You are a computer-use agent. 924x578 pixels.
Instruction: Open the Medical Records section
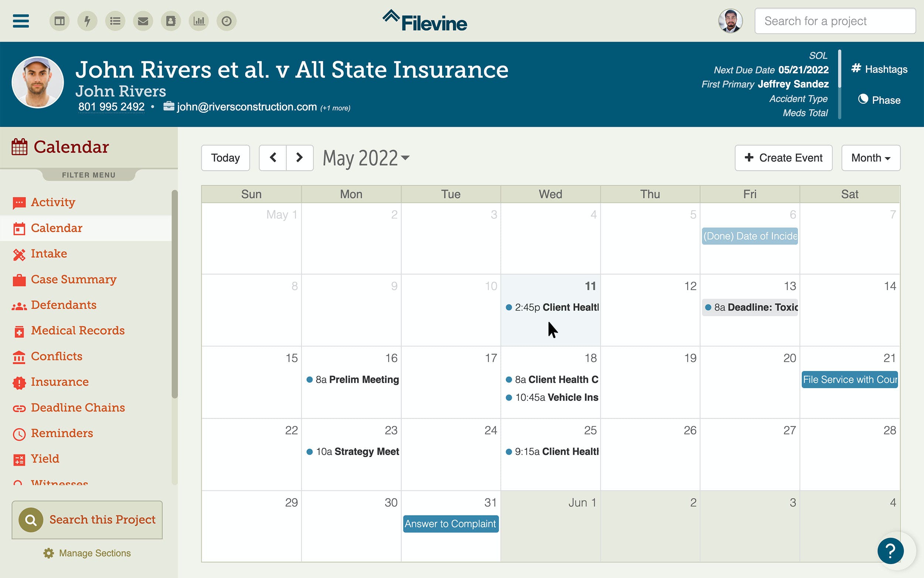coord(78,330)
